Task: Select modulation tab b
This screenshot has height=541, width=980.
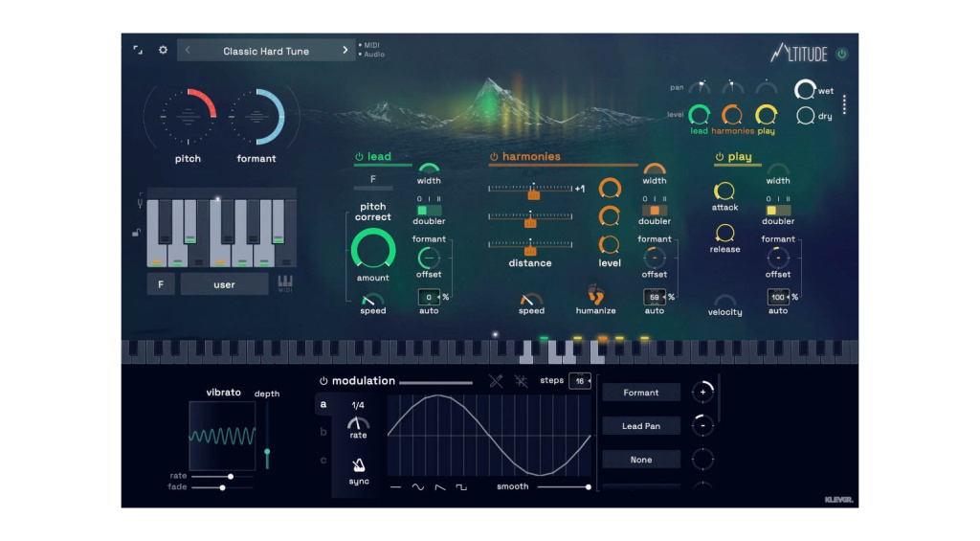Action: pos(323,432)
